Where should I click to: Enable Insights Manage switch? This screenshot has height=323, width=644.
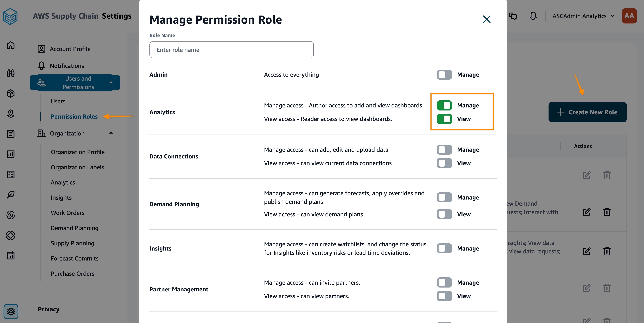point(444,248)
